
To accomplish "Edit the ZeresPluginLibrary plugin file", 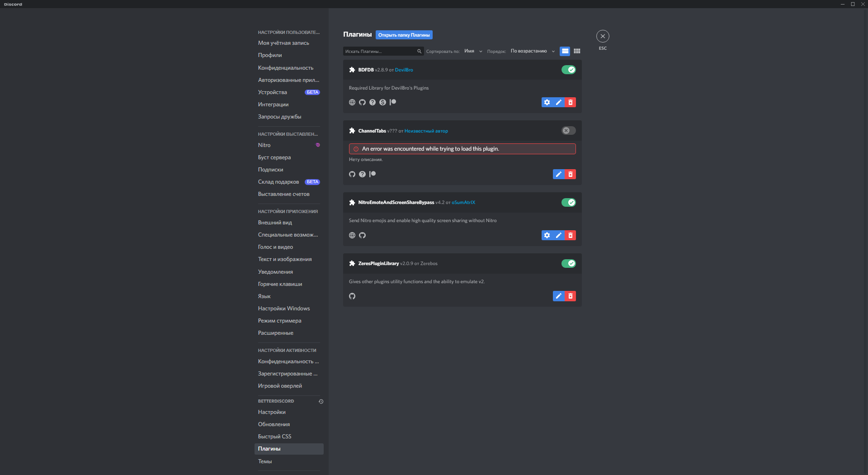I will [x=559, y=296].
